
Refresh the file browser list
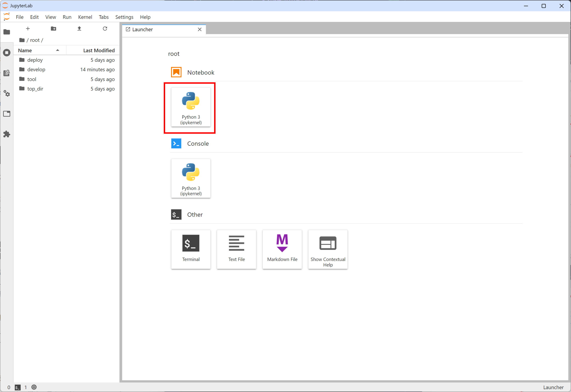[105, 28]
